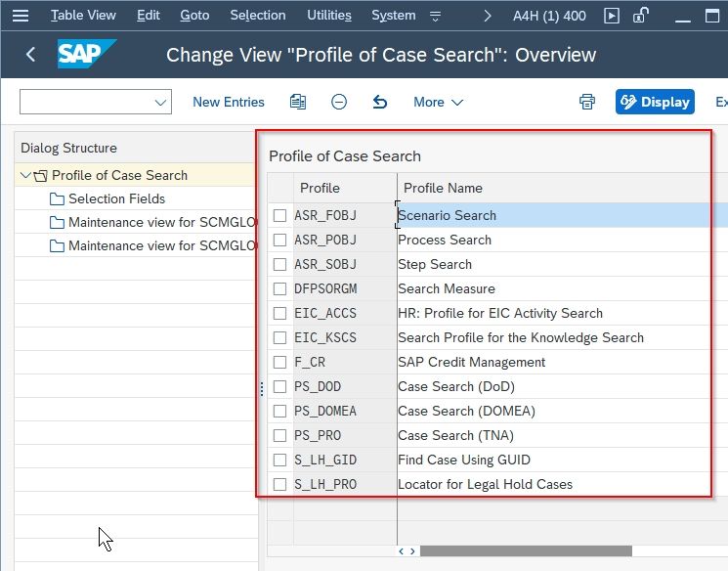Click the select-all corner cell of the table
Image resolution: width=728 pixels, height=571 pixels.
[280, 188]
